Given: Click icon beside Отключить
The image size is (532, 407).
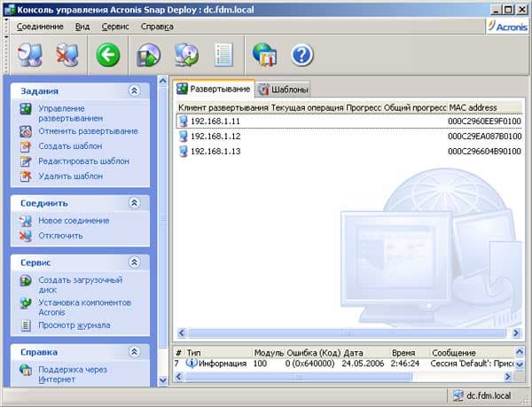Looking at the screenshot, I should [x=26, y=236].
